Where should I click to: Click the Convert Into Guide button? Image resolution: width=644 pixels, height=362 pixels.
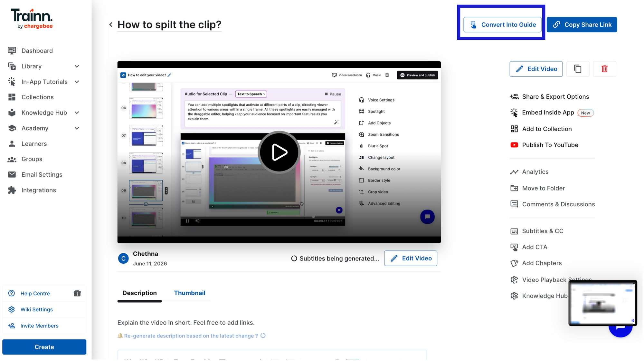[502, 24]
